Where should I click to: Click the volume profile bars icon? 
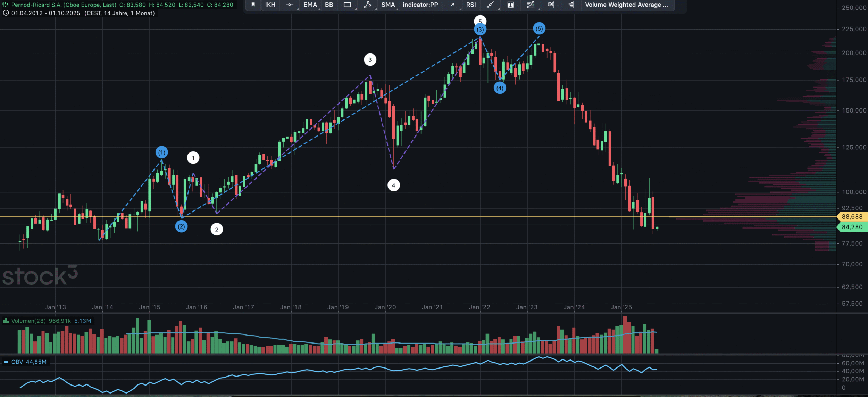coord(571,5)
